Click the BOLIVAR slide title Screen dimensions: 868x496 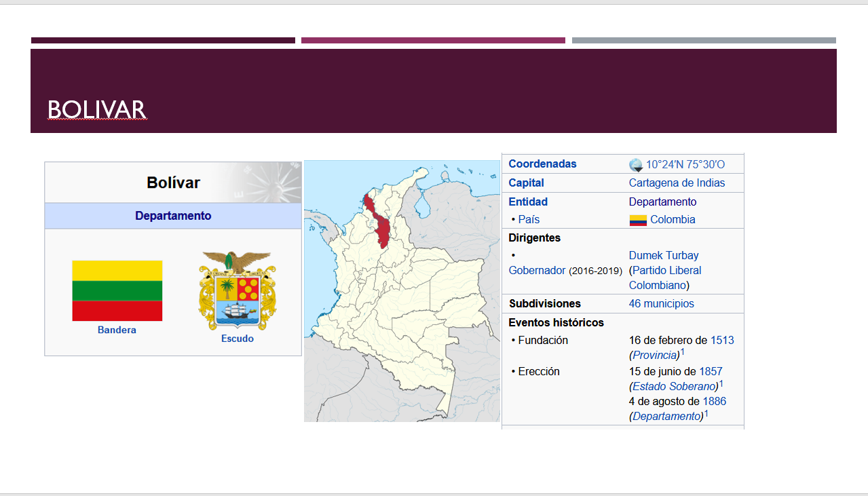96,109
